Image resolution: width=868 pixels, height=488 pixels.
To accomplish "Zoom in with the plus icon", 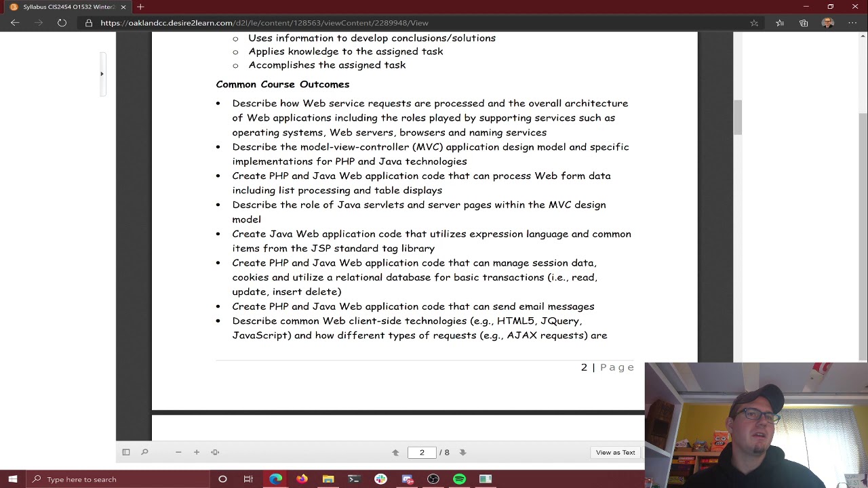I will click(197, 452).
